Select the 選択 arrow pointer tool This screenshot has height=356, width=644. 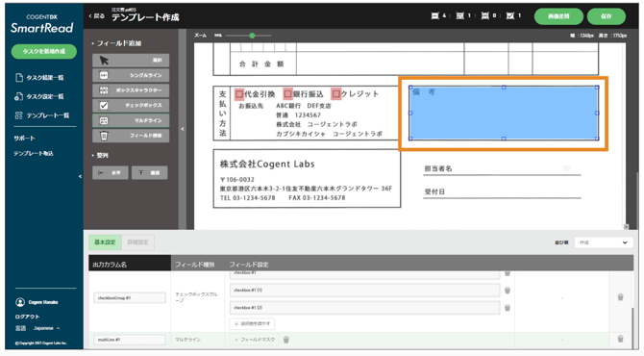tap(131, 61)
